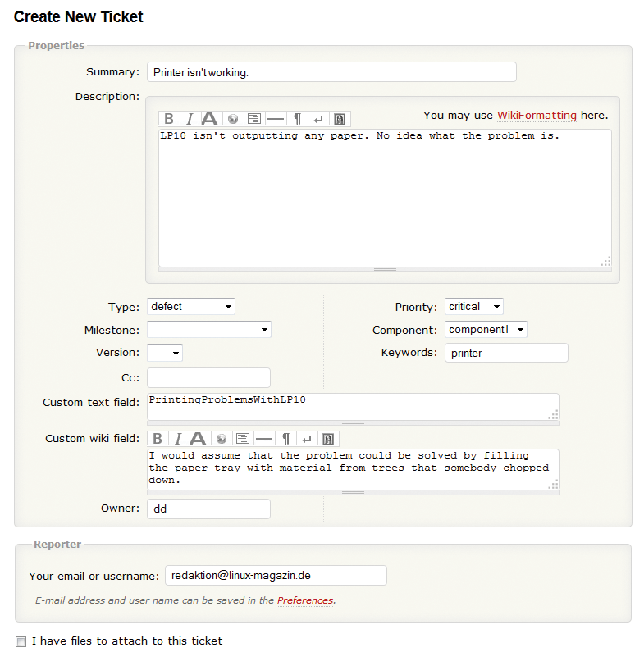Image resolution: width=644 pixels, height=657 pixels.
Task: Insert horizontal rule in Description toolbar
Action: pyautogui.click(x=276, y=119)
